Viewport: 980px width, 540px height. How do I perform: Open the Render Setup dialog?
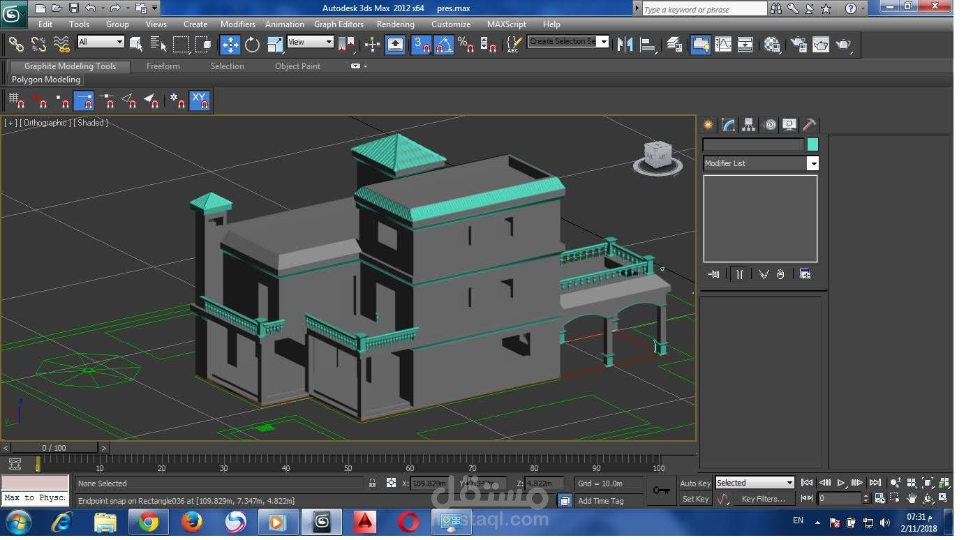[x=798, y=45]
